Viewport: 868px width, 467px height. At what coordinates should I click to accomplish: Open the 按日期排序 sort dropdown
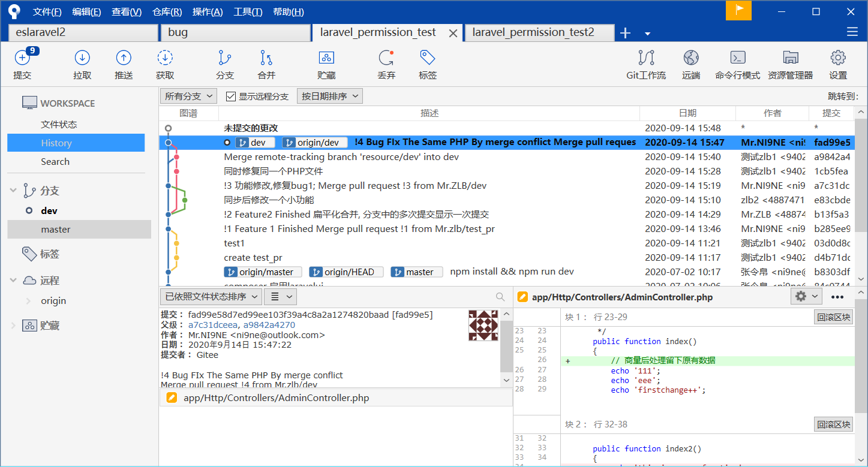click(329, 96)
